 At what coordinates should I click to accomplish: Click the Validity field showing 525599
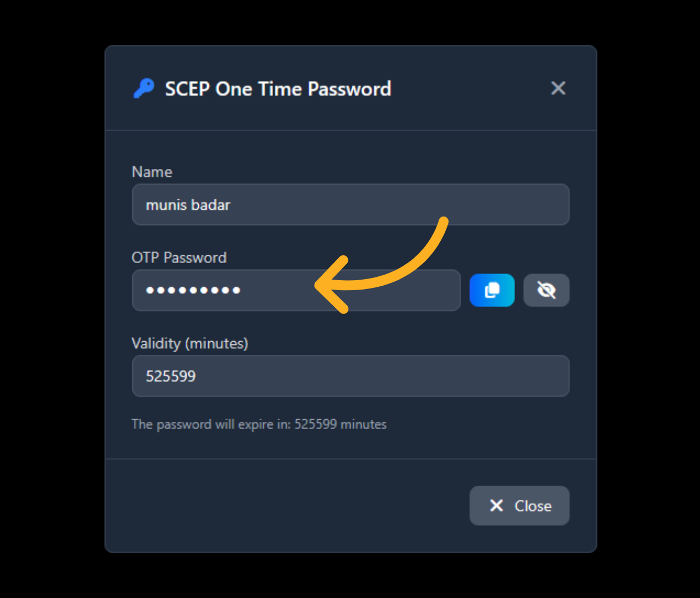tap(350, 376)
